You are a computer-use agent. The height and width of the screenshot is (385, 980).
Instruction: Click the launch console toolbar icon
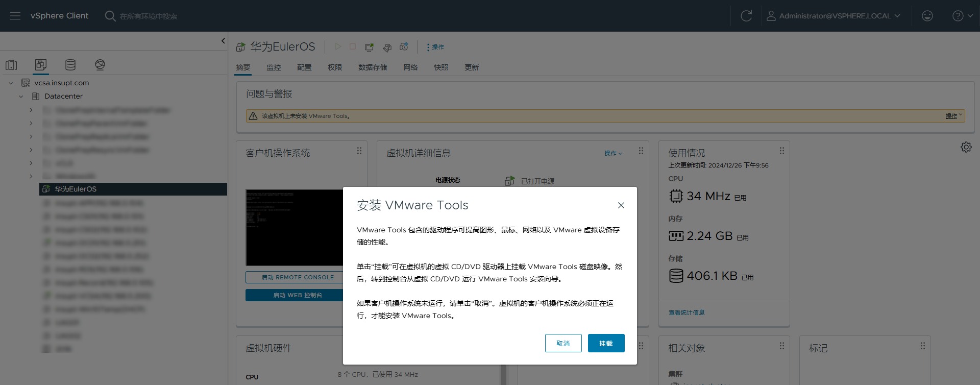pyautogui.click(x=369, y=47)
